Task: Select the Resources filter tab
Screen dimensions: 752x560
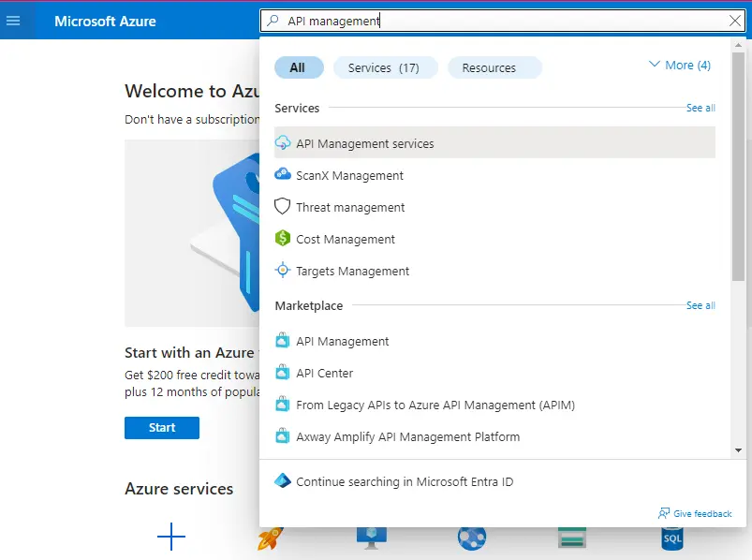Action: pyautogui.click(x=494, y=67)
